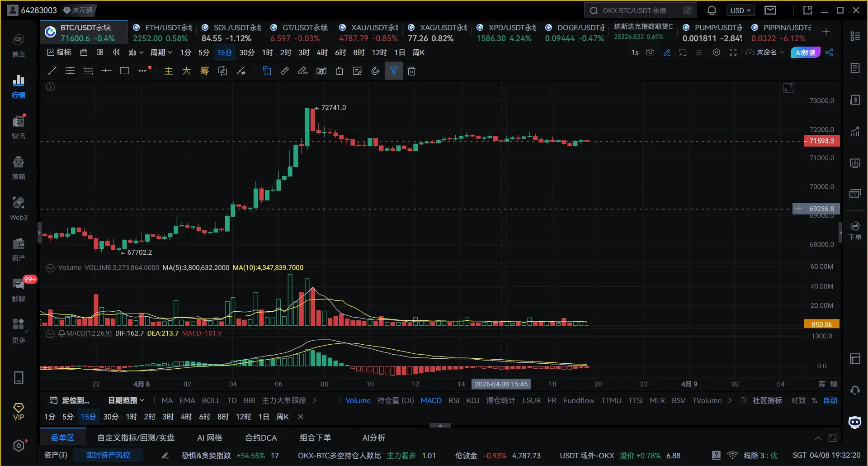Viewport: 868px width, 466px height.
Task: Switch to the SOL/USDT永续 tab
Action: tap(231, 33)
